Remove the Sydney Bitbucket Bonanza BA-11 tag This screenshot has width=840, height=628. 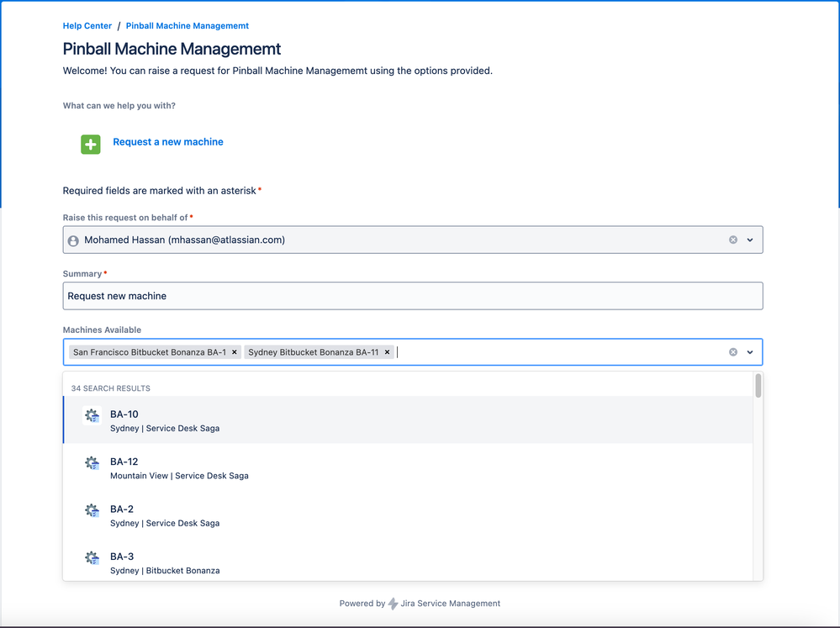[387, 352]
